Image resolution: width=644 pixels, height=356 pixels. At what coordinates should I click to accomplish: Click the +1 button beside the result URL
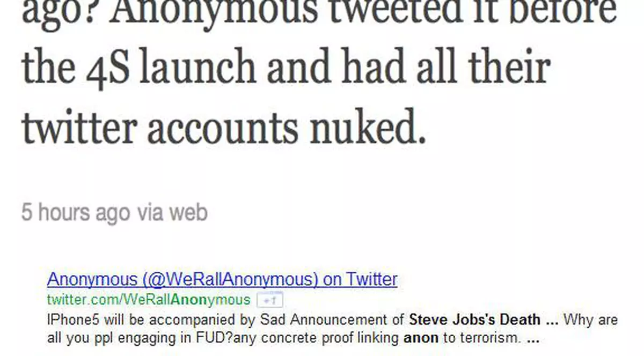[270, 300]
